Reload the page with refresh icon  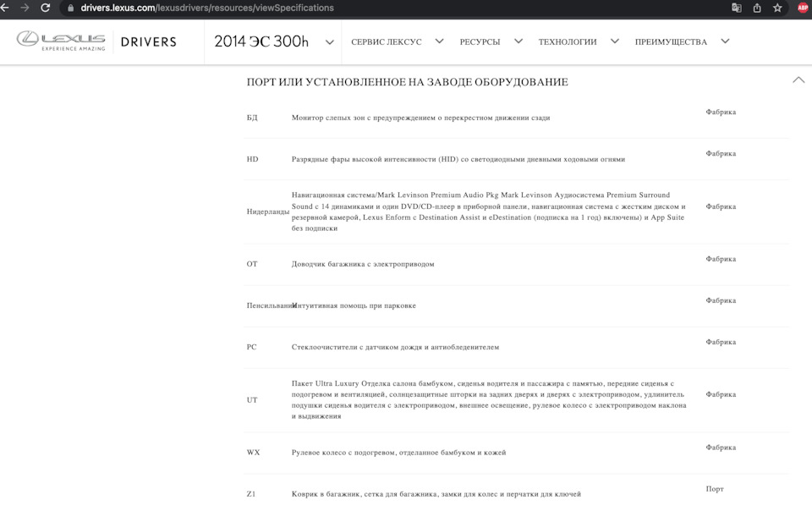(46, 8)
